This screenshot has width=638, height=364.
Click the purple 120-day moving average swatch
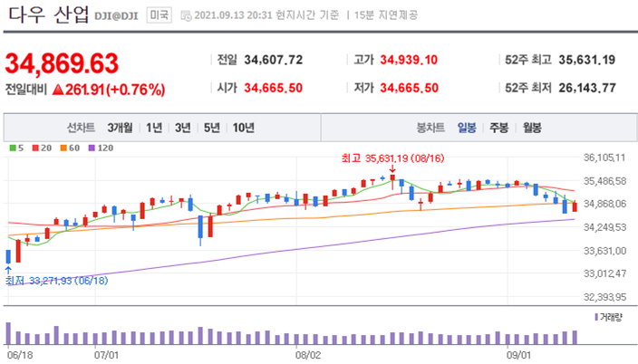(92, 148)
